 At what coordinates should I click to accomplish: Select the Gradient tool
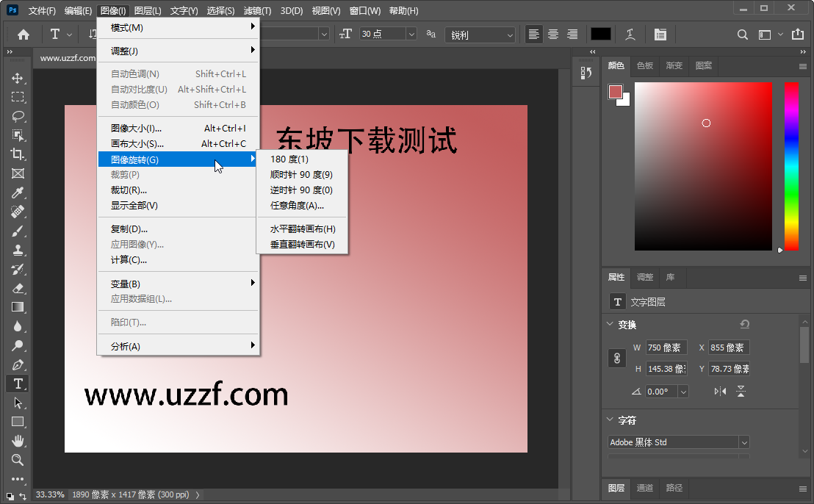point(18,307)
